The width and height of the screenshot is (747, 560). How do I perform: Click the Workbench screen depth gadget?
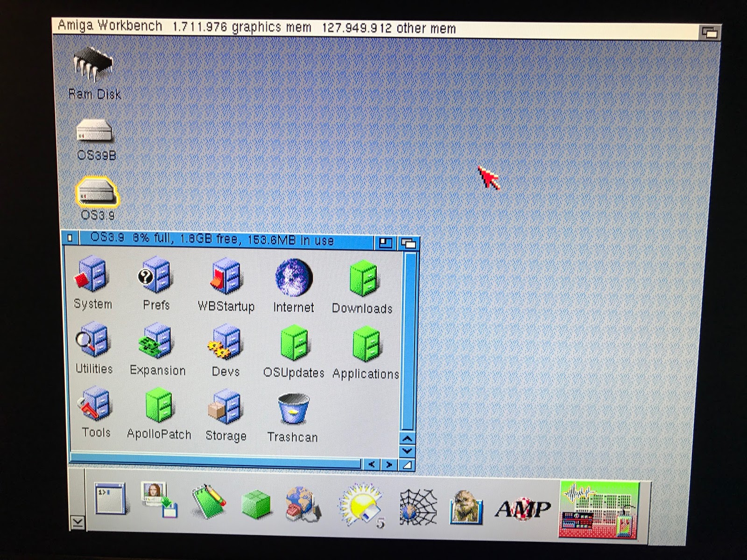tap(710, 33)
